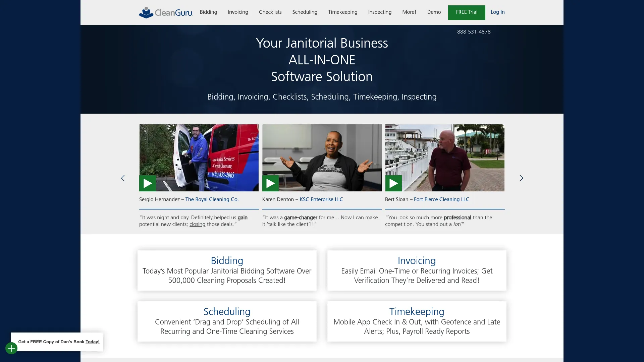The width and height of the screenshot is (644, 362).
Task: Open the More! menu
Action: tap(409, 12)
